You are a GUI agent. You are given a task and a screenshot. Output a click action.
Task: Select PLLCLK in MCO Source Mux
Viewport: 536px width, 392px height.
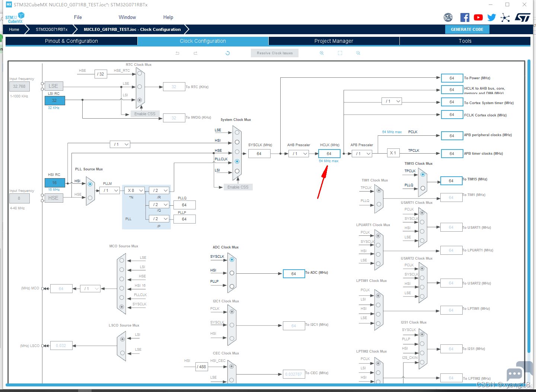(122, 298)
